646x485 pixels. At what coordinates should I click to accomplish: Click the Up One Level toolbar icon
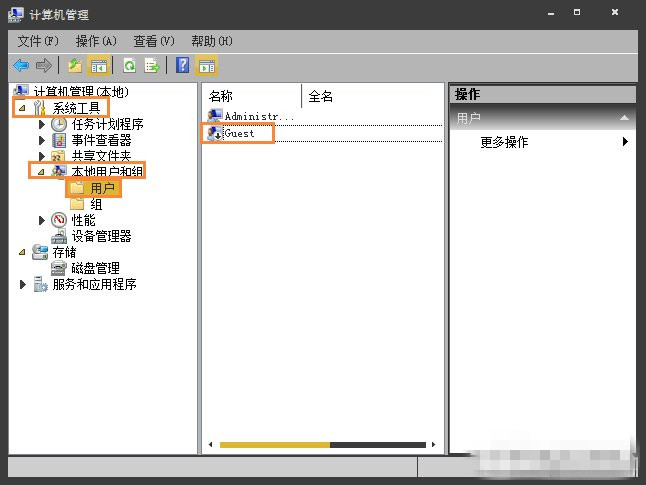75,65
